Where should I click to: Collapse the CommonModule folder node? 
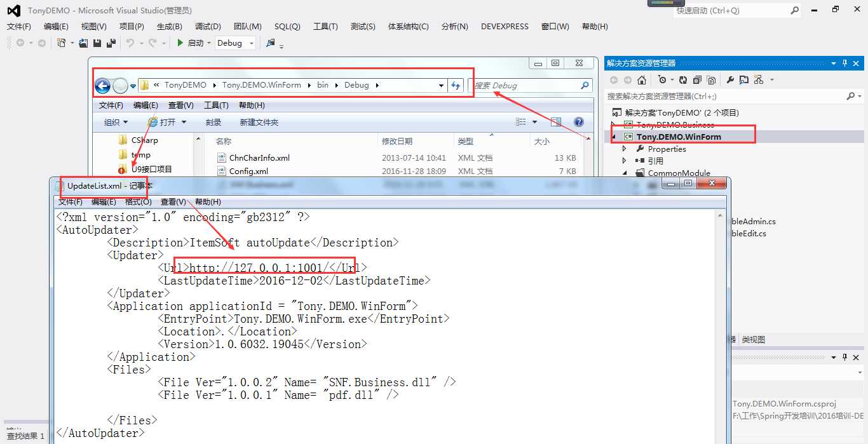click(x=625, y=173)
